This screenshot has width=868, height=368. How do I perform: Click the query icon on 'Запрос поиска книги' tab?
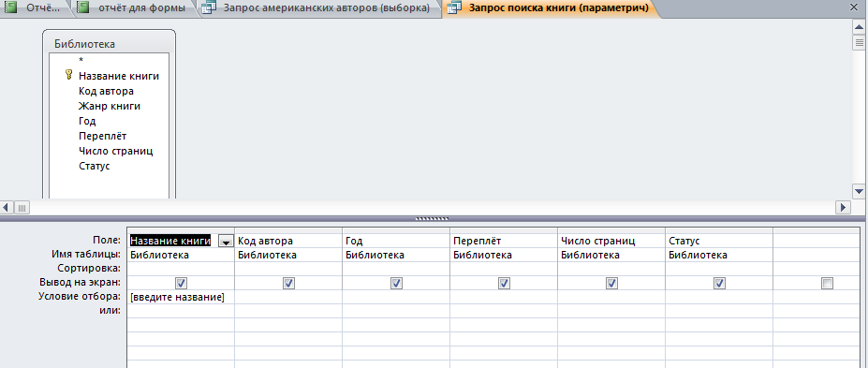(x=453, y=8)
